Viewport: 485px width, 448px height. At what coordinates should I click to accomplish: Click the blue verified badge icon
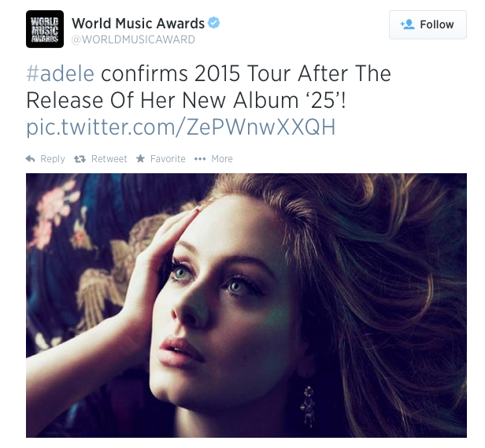(x=213, y=23)
